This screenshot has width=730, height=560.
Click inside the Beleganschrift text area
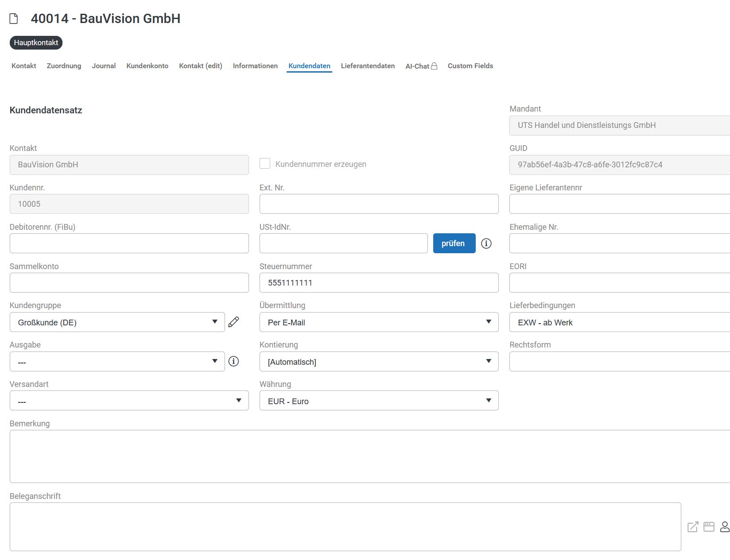click(x=345, y=527)
